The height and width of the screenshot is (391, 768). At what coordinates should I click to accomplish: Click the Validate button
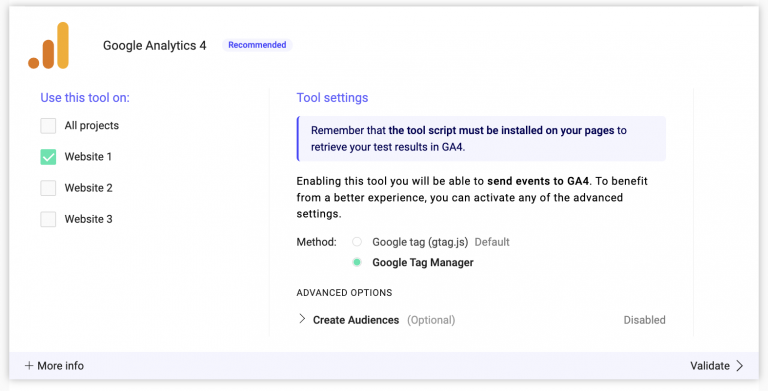click(717, 366)
